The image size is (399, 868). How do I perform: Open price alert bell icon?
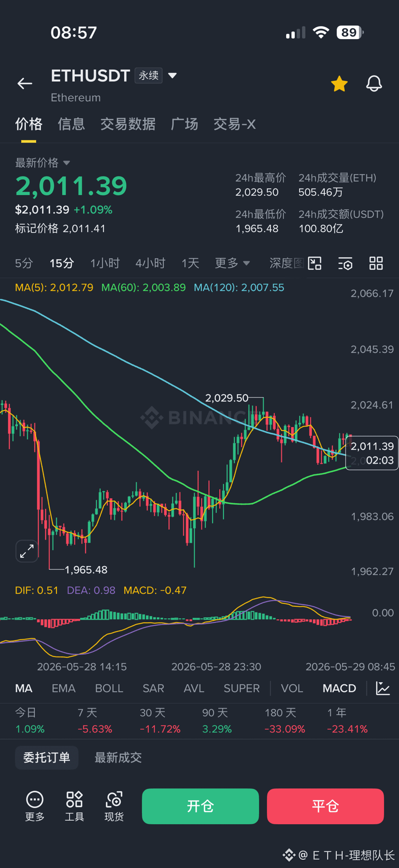(x=374, y=84)
